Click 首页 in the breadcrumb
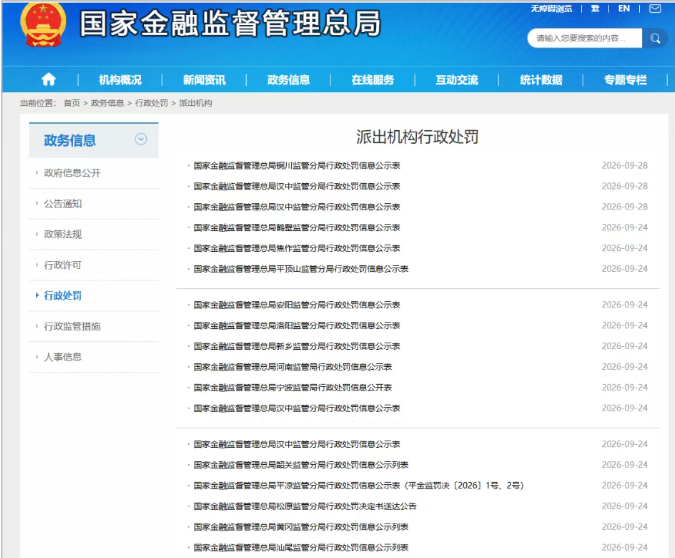 click(x=72, y=103)
